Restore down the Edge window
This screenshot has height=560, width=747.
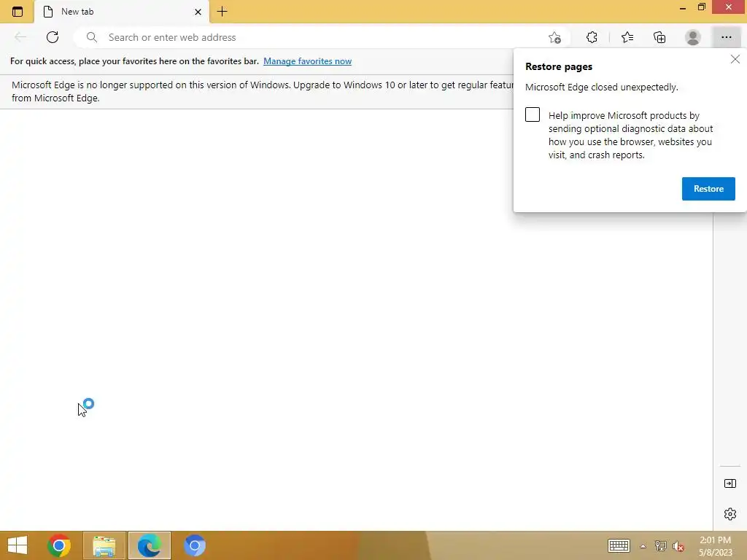[x=702, y=7]
